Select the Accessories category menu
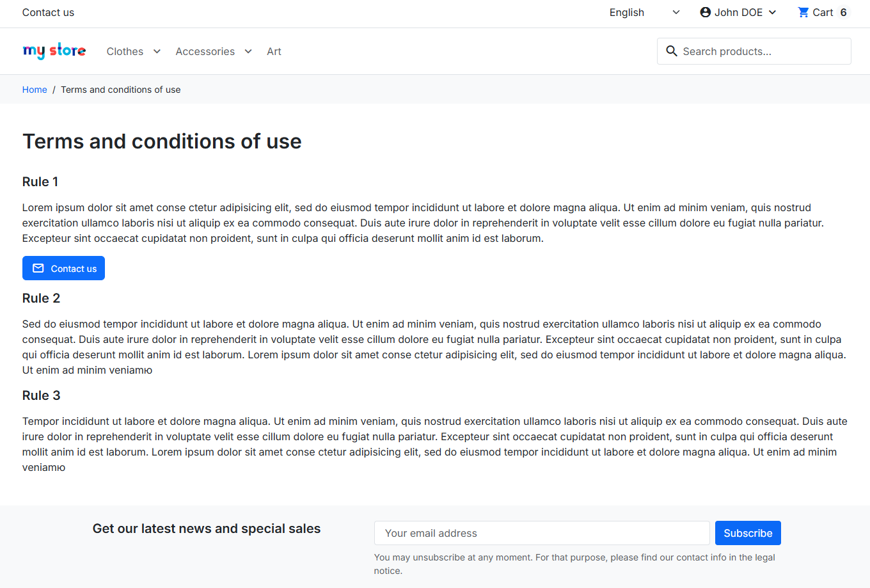Screen dimensions: 870x588 point(205,51)
